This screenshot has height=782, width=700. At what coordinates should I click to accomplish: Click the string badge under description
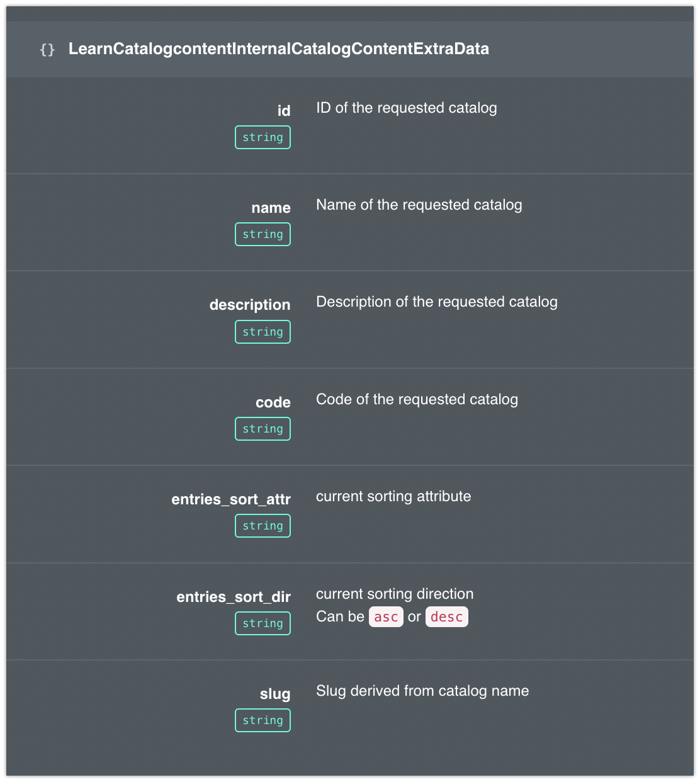(262, 332)
